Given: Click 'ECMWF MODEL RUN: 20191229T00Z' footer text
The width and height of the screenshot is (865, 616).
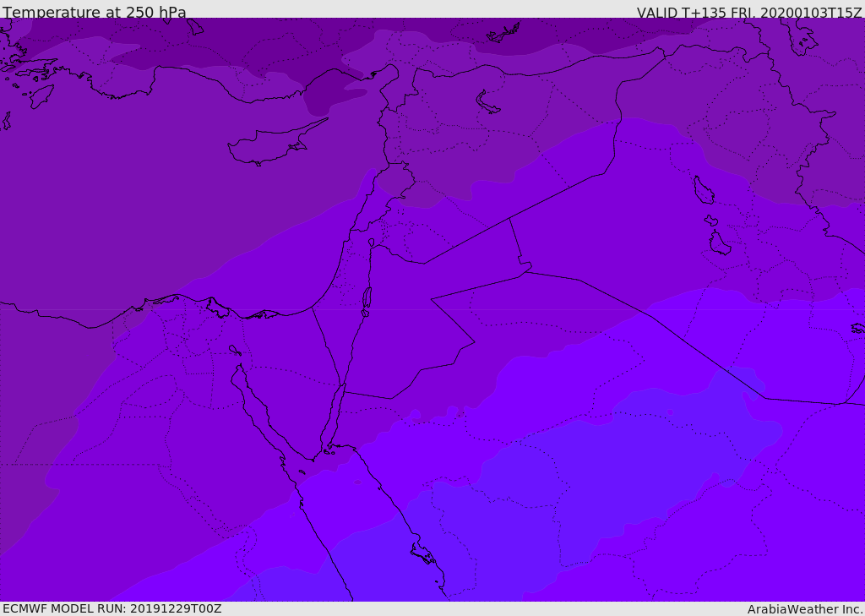Looking at the screenshot, I should point(112,609).
